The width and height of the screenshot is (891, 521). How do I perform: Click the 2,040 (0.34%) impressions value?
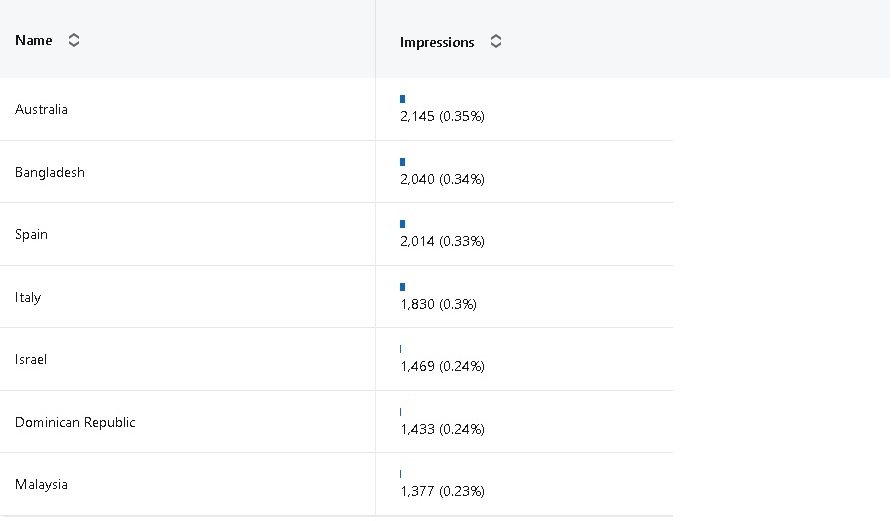(442, 179)
